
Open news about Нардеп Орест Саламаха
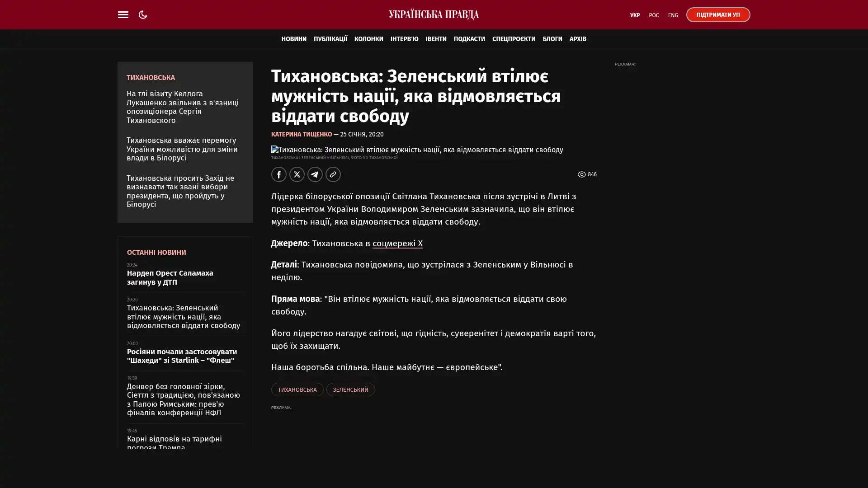[170, 277]
